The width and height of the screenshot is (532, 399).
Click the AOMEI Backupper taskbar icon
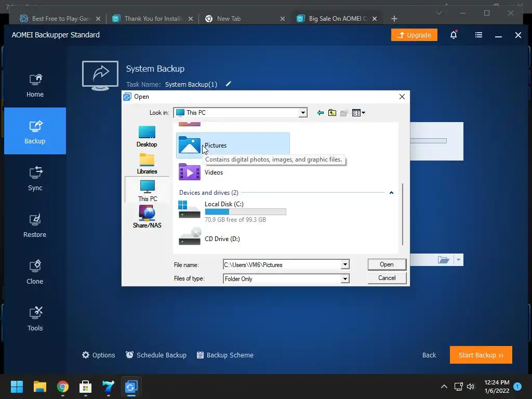point(131,387)
